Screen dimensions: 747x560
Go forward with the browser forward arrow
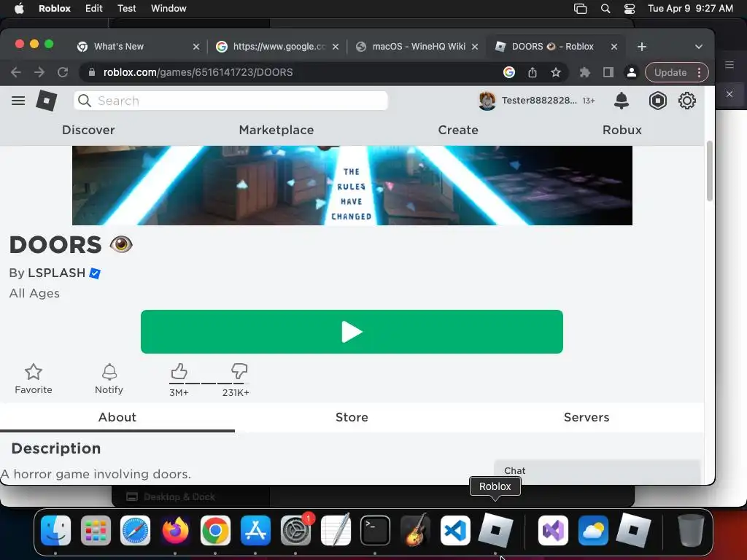[39, 72]
